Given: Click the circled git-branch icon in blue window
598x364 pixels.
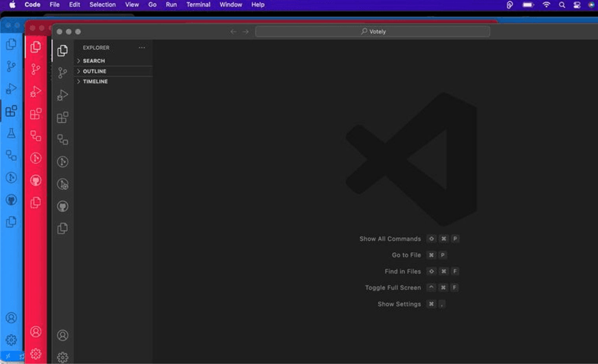Looking at the screenshot, I should (11, 178).
